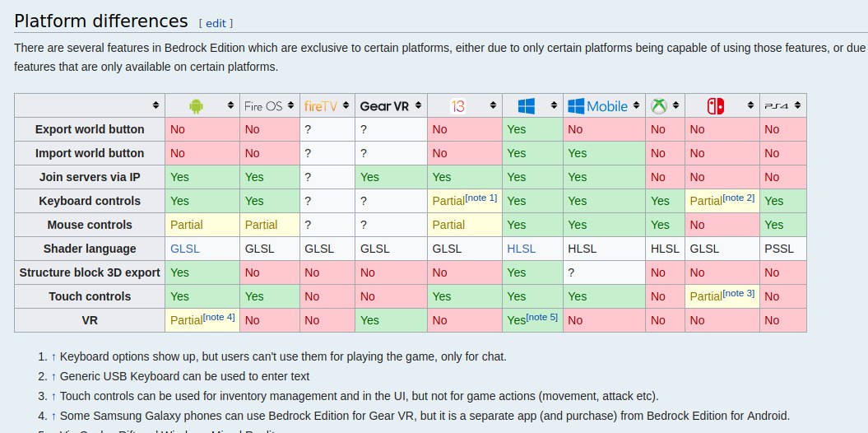Sort table by Android column arrows
The image size is (868, 433).
point(230,105)
